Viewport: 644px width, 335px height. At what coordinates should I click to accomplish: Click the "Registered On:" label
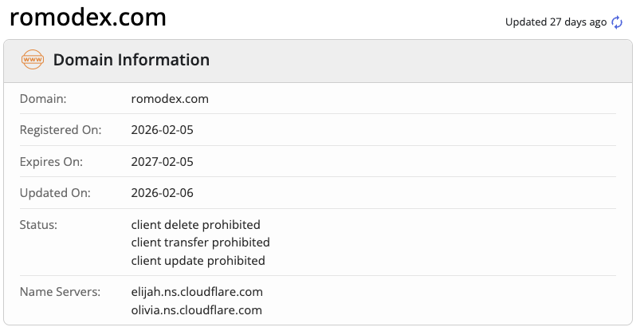[61, 130]
